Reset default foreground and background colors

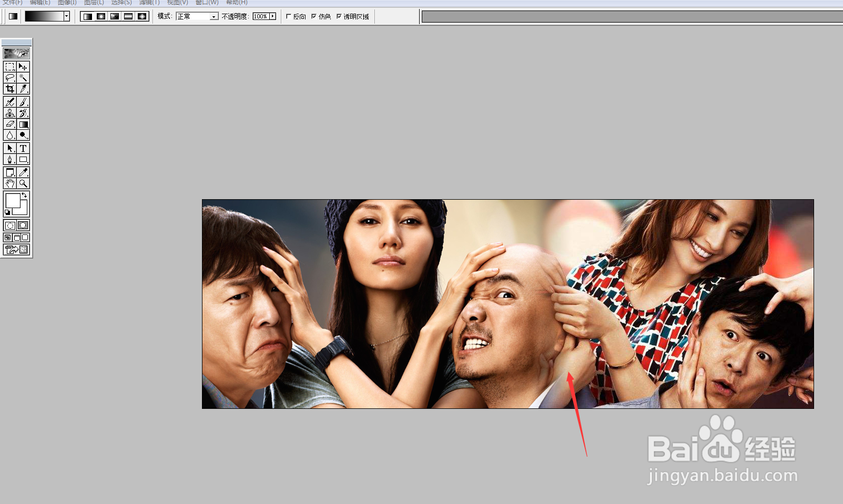[7, 212]
